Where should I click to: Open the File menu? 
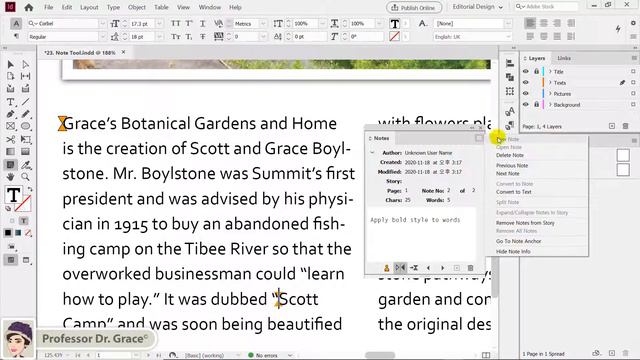pyautogui.click(x=49, y=7)
